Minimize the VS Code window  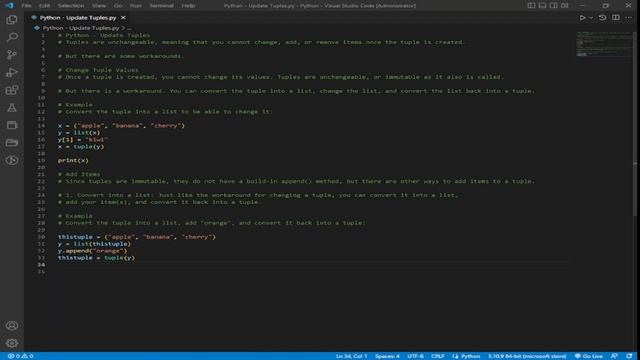click(x=582, y=6)
